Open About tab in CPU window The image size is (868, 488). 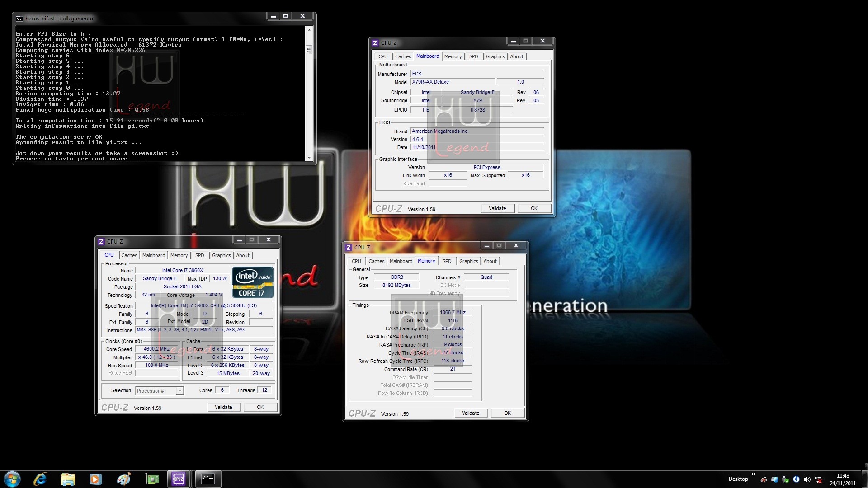coord(243,255)
